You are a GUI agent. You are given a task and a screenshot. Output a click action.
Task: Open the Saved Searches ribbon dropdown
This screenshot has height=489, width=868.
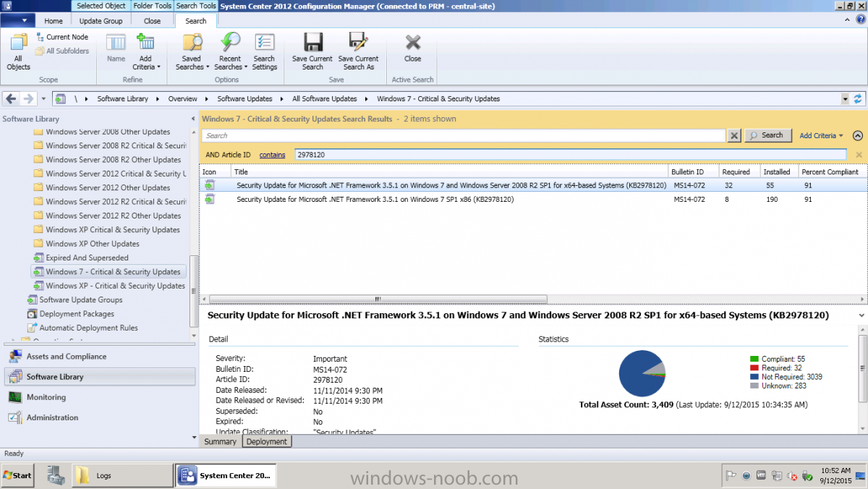click(192, 52)
